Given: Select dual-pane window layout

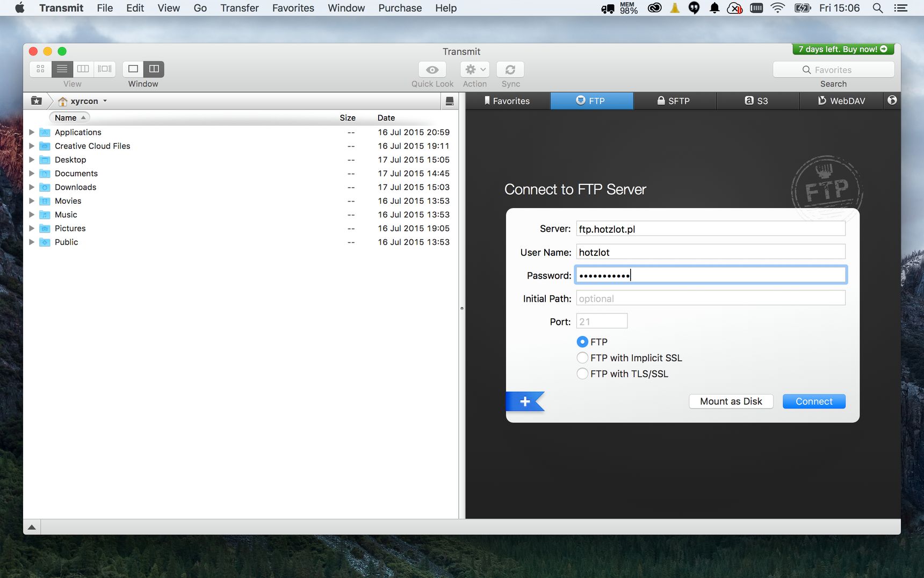Looking at the screenshot, I should pyautogui.click(x=154, y=69).
